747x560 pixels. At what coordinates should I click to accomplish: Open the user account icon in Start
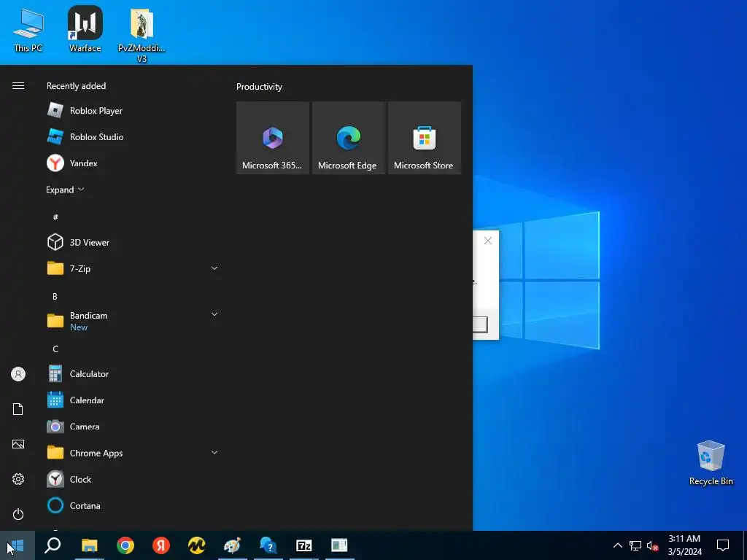pyautogui.click(x=18, y=374)
